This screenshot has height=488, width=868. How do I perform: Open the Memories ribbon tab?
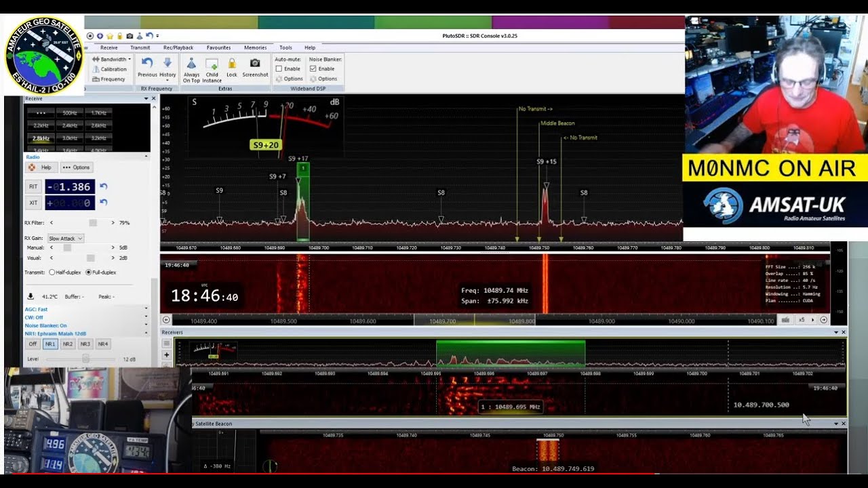coord(255,47)
